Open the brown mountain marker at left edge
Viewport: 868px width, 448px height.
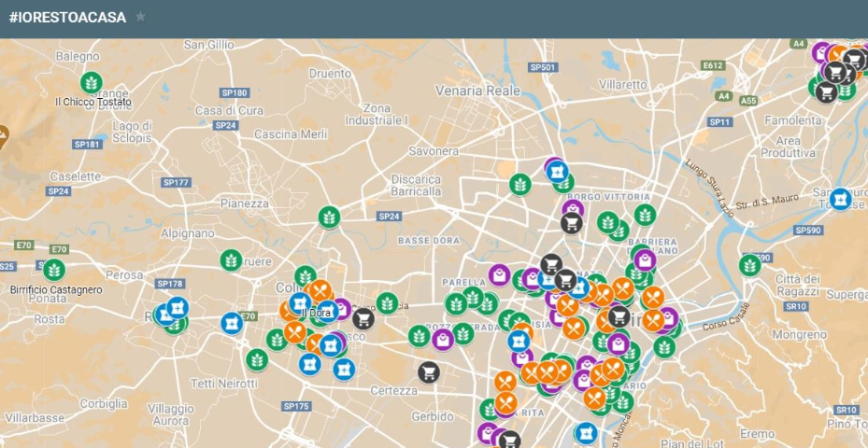point(3,136)
